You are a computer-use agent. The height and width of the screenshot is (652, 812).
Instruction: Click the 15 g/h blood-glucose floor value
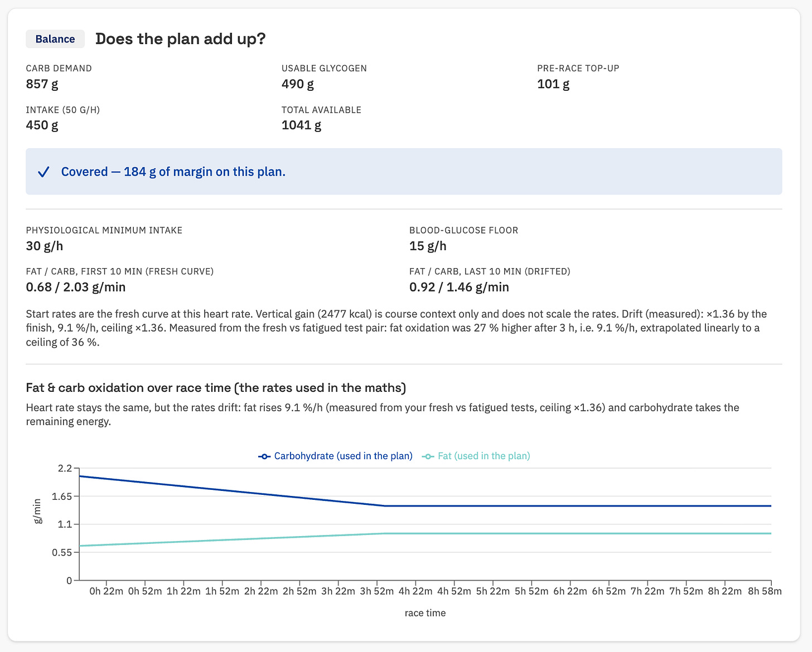coord(428,246)
